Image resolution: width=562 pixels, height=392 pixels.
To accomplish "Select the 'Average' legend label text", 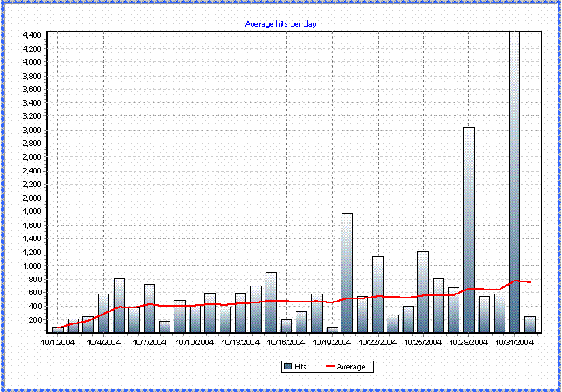I will (350, 367).
